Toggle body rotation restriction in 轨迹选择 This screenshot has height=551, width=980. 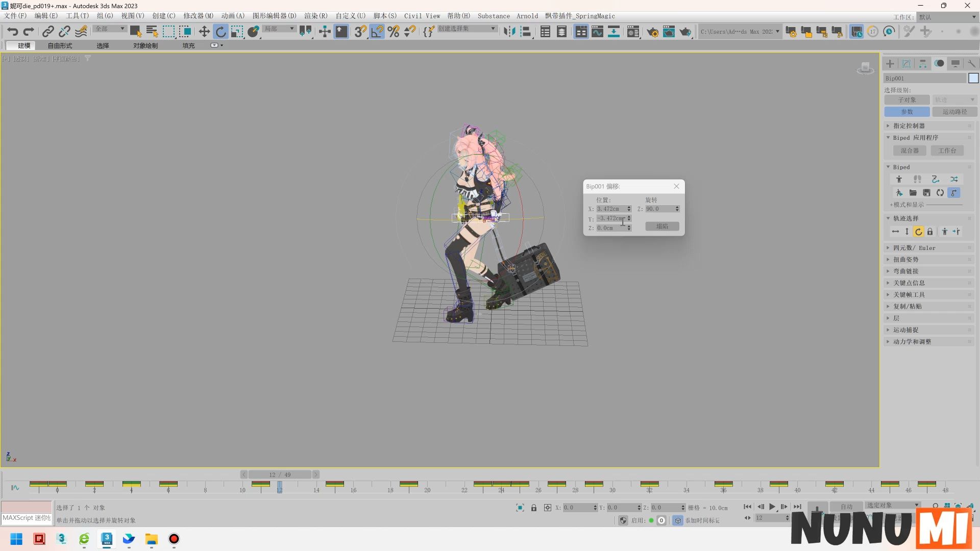click(918, 232)
